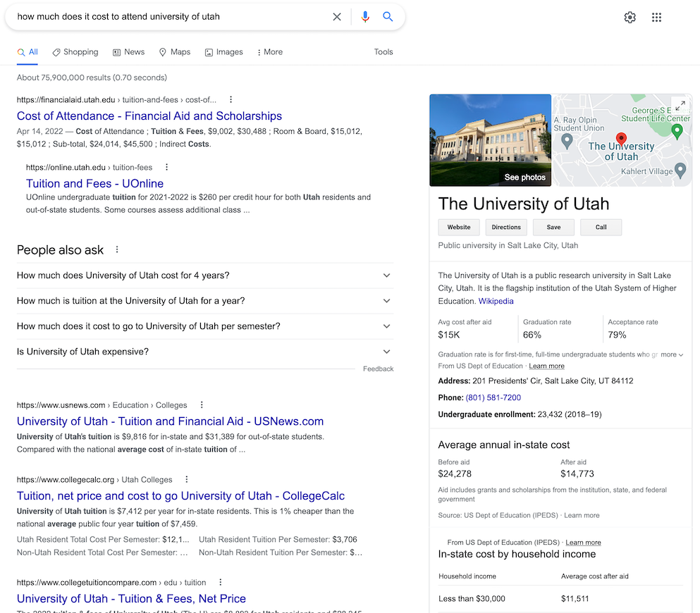The width and height of the screenshot is (700, 613).
Task: Switch to the News tab
Action: point(128,52)
